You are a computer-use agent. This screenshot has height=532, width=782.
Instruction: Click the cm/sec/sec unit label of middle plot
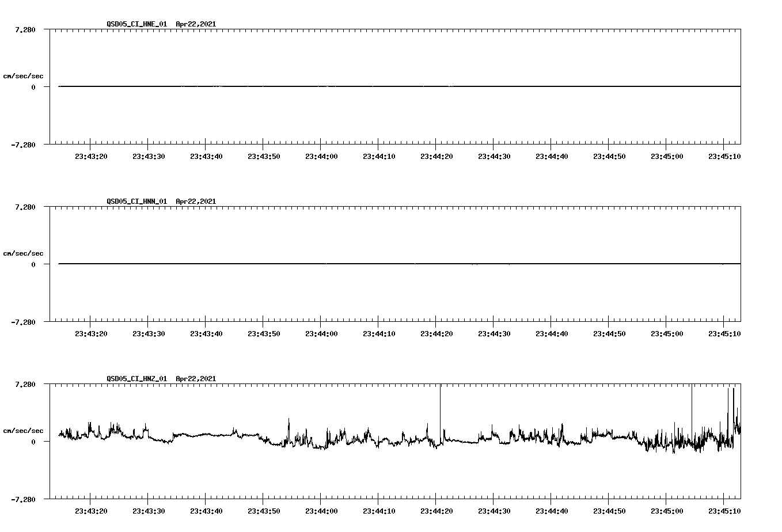point(24,253)
